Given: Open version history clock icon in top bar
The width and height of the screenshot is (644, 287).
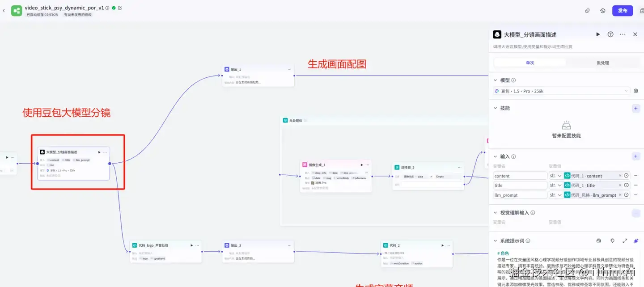Looking at the screenshot, I should click(603, 11).
